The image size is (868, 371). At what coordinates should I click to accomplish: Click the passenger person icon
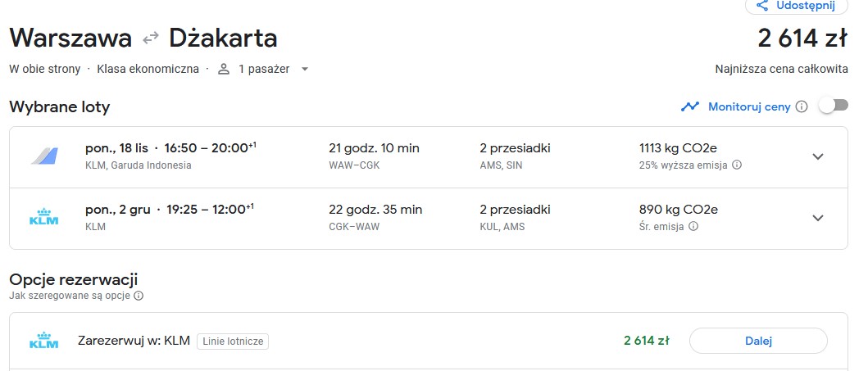[224, 69]
